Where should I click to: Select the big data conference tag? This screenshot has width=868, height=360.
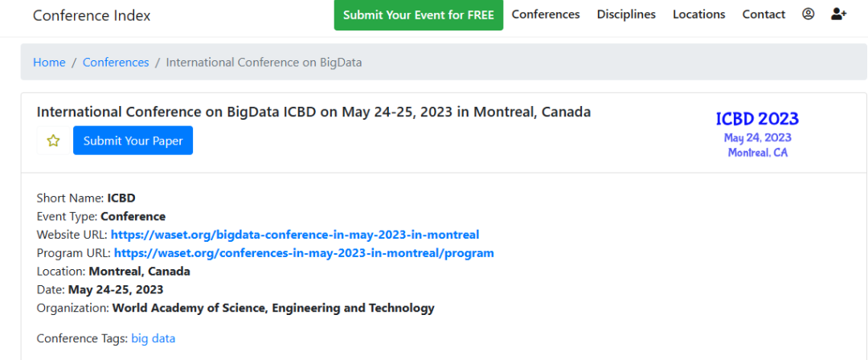pos(154,338)
